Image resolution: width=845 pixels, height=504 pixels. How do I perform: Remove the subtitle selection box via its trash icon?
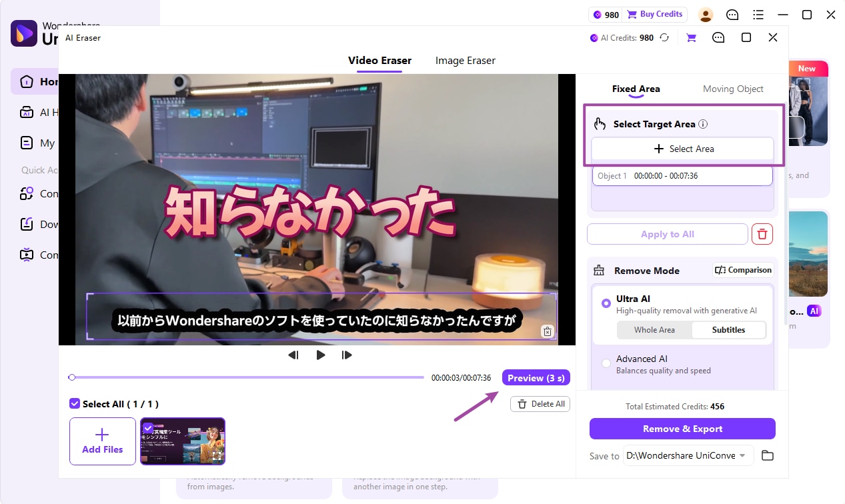tap(548, 331)
